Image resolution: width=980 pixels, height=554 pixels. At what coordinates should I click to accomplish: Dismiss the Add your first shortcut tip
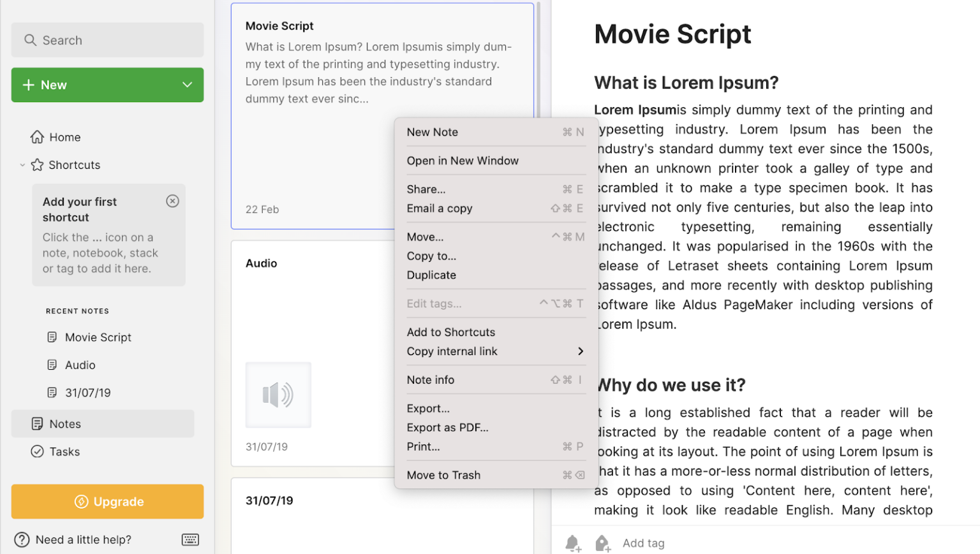[x=172, y=201]
